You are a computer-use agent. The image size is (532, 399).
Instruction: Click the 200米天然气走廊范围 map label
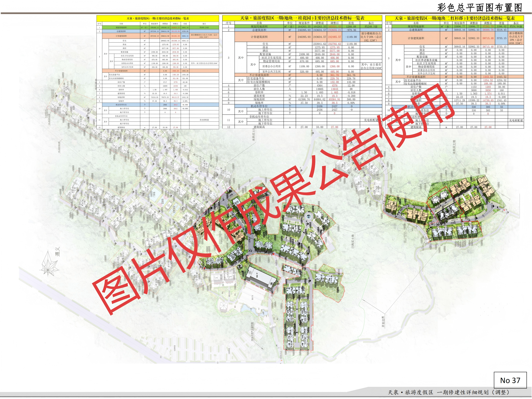pyautogui.click(x=252, y=332)
